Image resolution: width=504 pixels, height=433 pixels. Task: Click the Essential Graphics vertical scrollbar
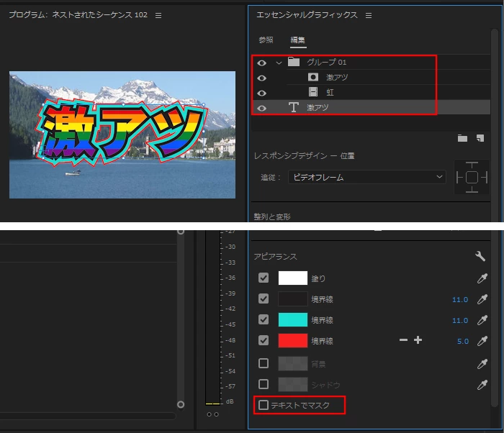[495, 219]
